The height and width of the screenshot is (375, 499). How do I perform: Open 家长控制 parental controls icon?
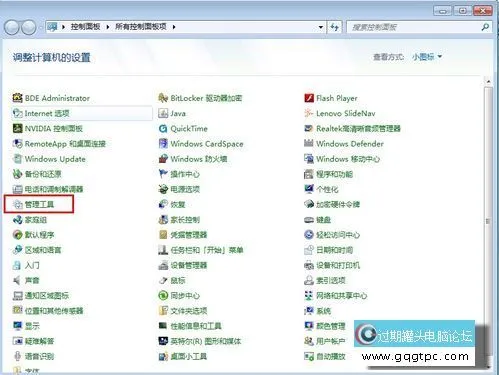click(x=163, y=220)
